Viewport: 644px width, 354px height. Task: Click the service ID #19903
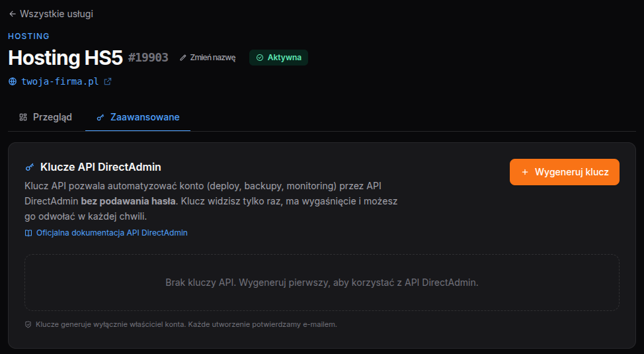click(x=148, y=58)
